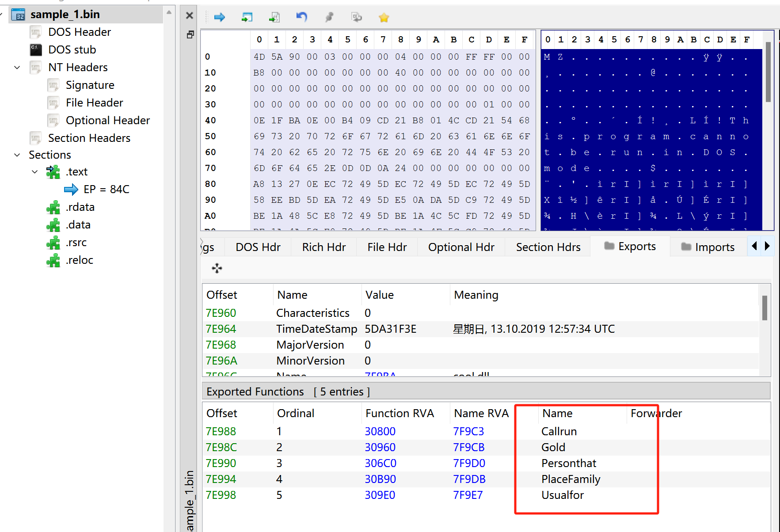This screenshot has width=780, height=532.
Task: Click the four-arrow move icon above the export table
Action: tap(217, 268)
